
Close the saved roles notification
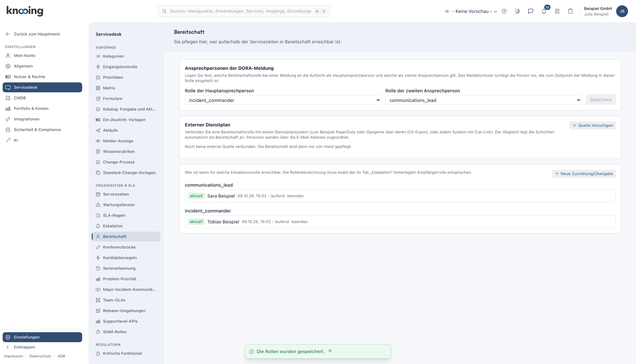[x=330, y=351]
